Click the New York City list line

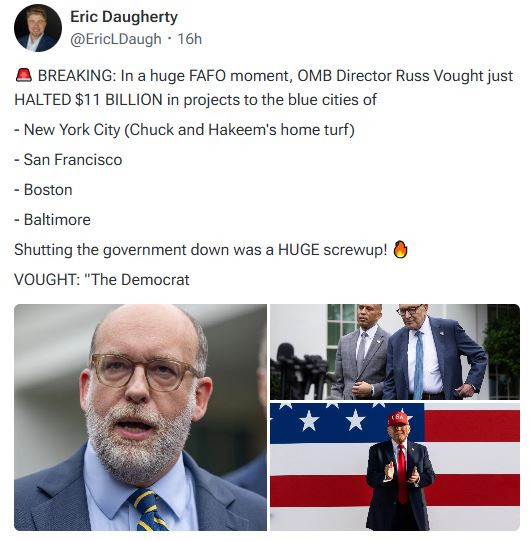[185, 130]
